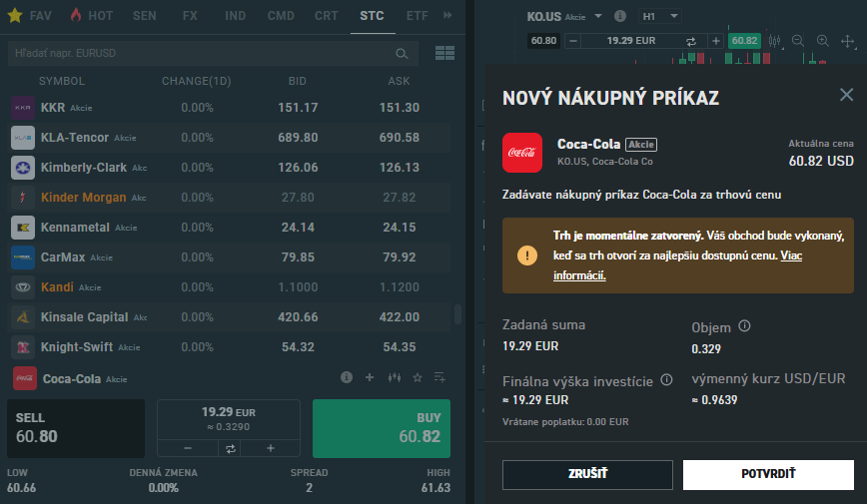867x504 pixels.
Task: Click the chart zoom in magnifier
Action: (x=823, y=41)
